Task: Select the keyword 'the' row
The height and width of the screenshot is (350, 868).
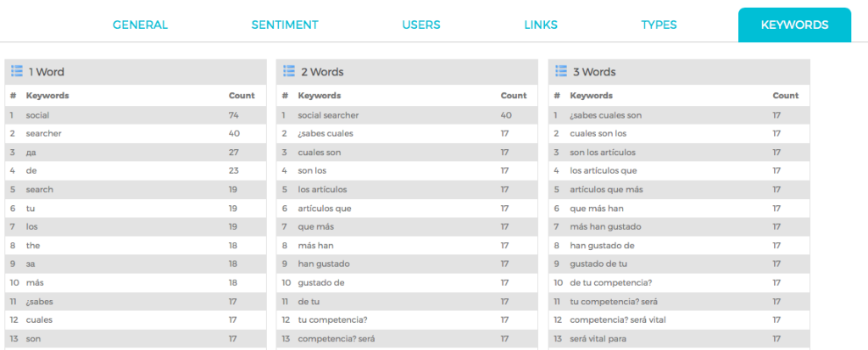Action: pos(136,245)
